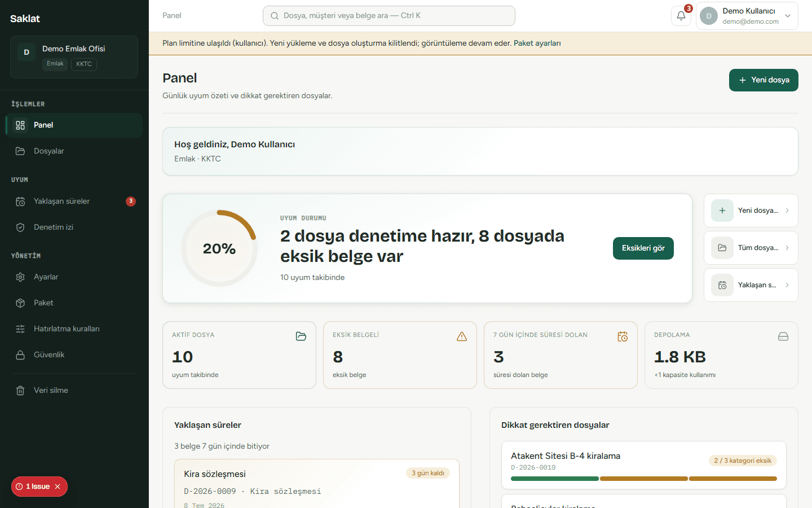Click the Yaklaşan süreler calendar icon in sidebar
812x508 pixels.
[x=20, y=202]
